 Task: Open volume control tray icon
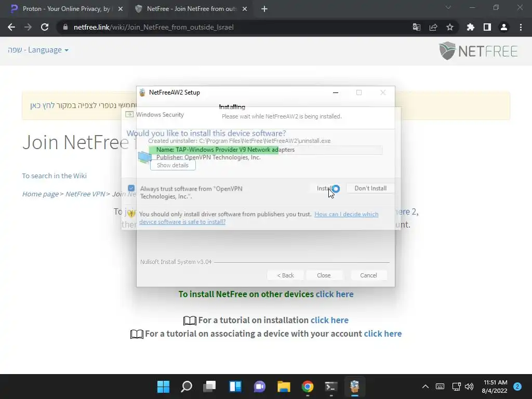469,387
